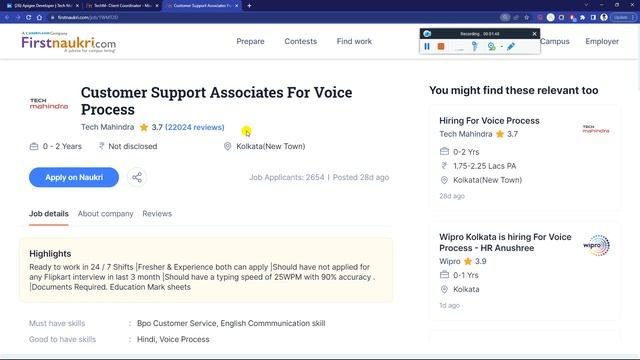This screenshot has height=360, width=640.
Task: Click the Apply on Naukri button
Action: click(x=74, y=177)
